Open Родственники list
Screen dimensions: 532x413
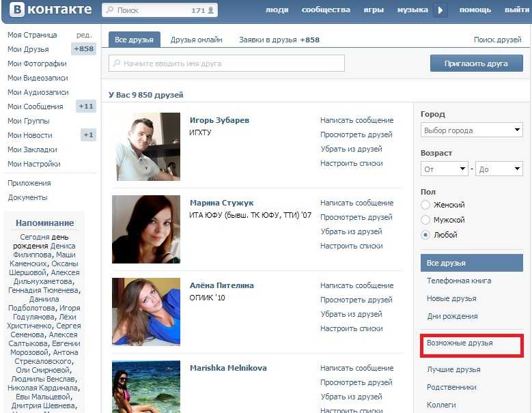(x=451, y=387)
